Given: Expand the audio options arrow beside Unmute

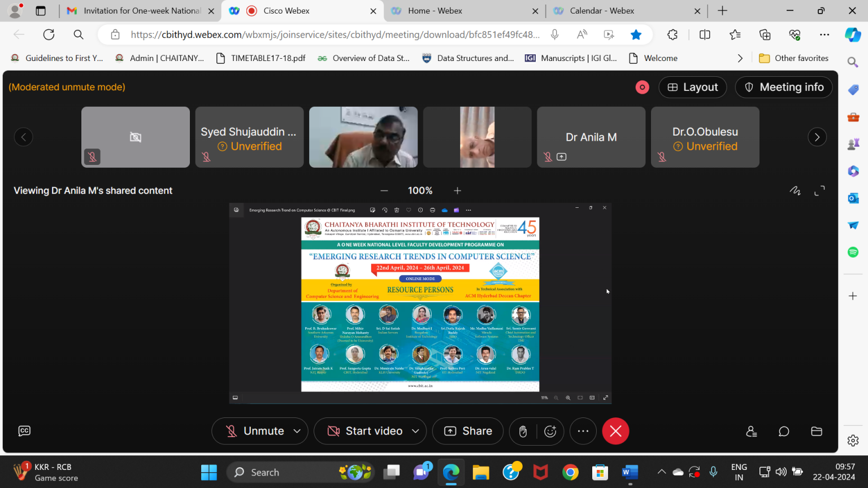Looking at the screenshot, I should point(297,432).
